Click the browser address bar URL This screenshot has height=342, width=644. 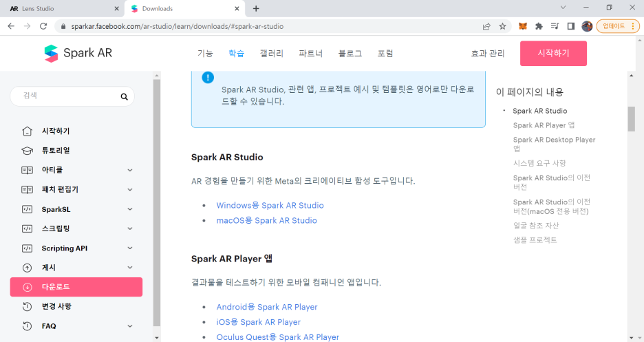(x=177, y=26)
